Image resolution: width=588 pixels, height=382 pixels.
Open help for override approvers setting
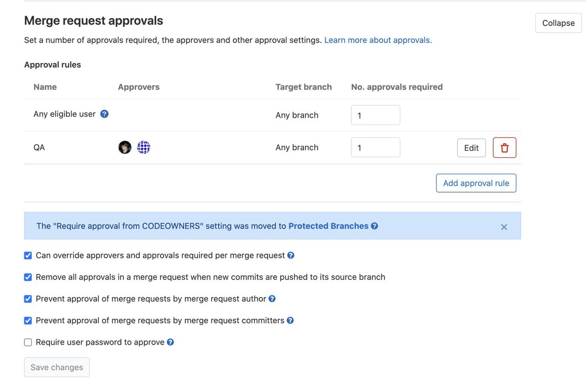click(291, 255)
